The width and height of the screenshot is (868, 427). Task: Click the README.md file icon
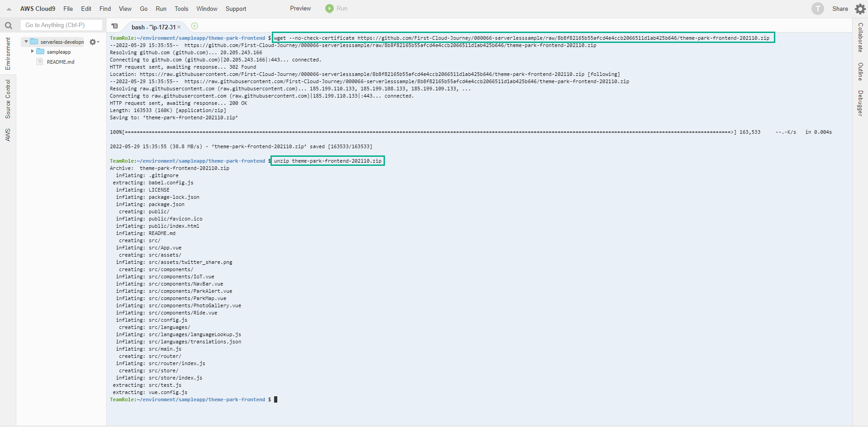point(40,61)
